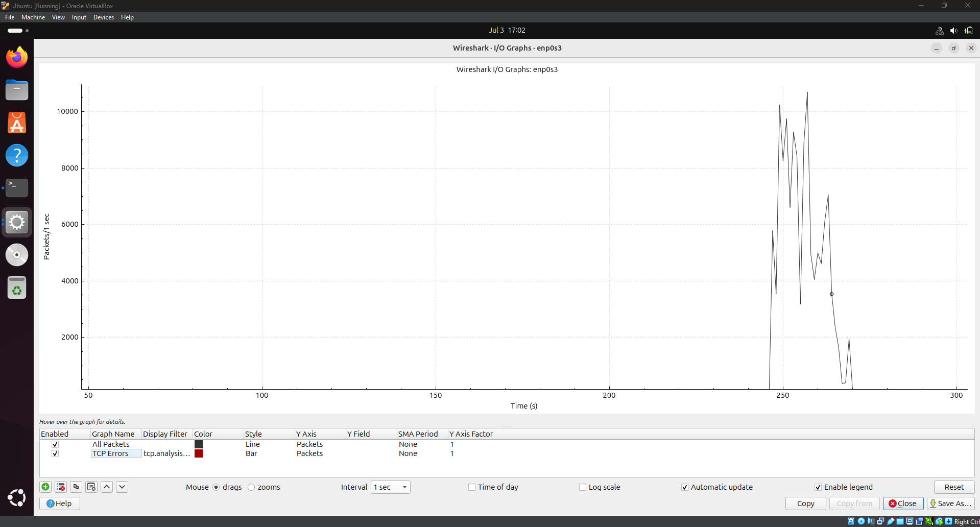The width and height of the screenshot is (980, 527).
Task: Click the Reset button
Action: 954,487
